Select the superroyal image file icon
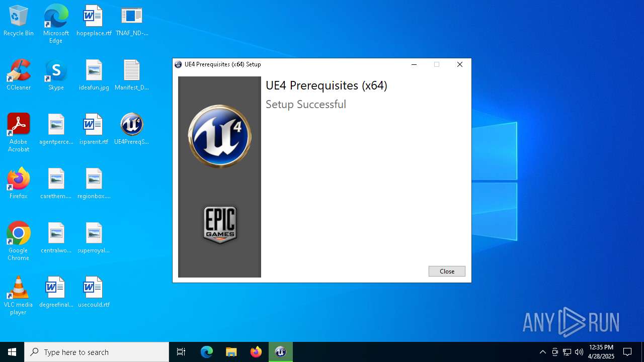Image resolution: width=644 pixels, height=362 pixels. (94, 238)
